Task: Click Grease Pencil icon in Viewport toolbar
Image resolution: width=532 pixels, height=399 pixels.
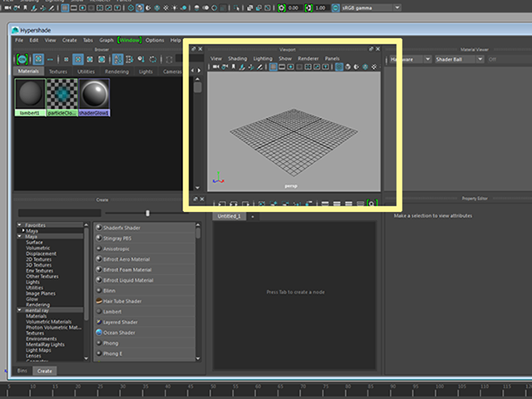Action: 259,66
